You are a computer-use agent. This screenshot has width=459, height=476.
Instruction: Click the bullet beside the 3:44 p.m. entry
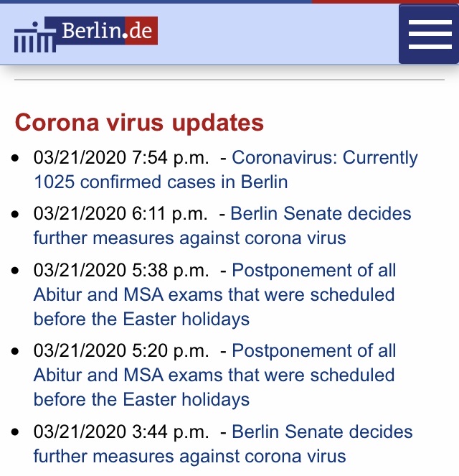tap(16, 432)
